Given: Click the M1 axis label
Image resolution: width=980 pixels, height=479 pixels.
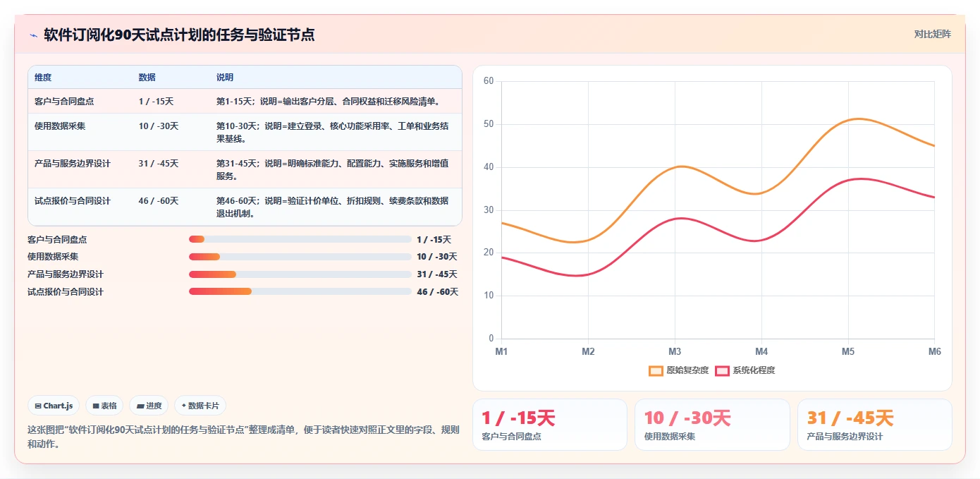Looking at the screenshot, I should [x=501, y=351].
